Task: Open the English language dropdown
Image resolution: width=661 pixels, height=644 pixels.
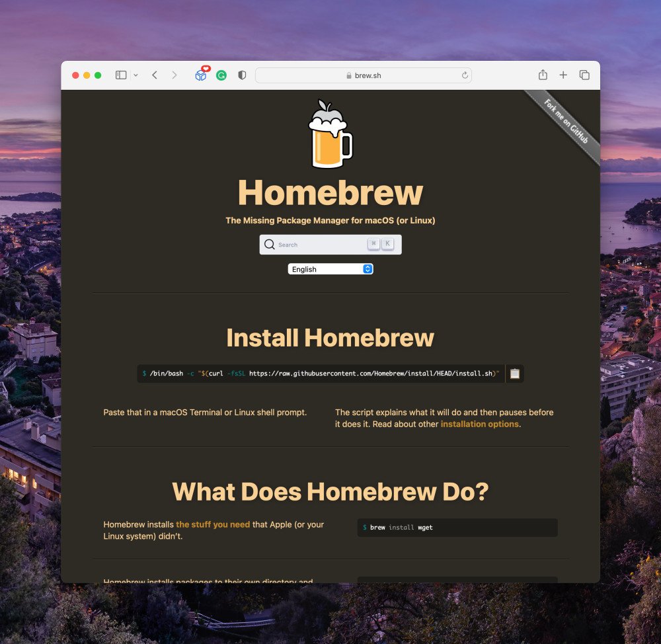Action: [x=330, y=269]
